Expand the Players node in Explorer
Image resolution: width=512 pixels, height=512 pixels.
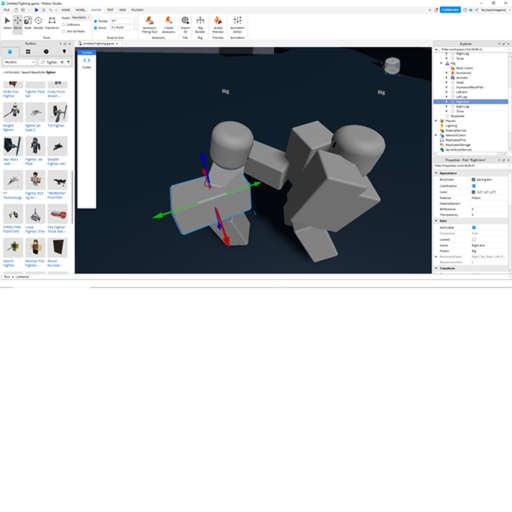click(436, 121)
